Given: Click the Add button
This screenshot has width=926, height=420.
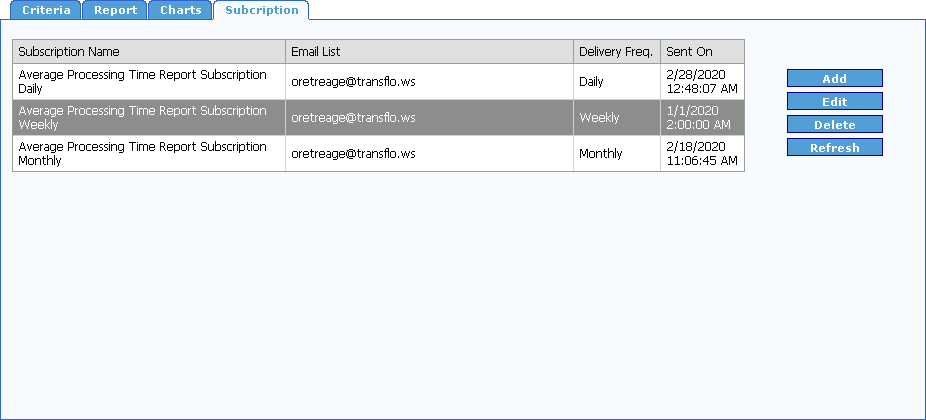Looking at the screenshot, I should (x=834, y=79).
